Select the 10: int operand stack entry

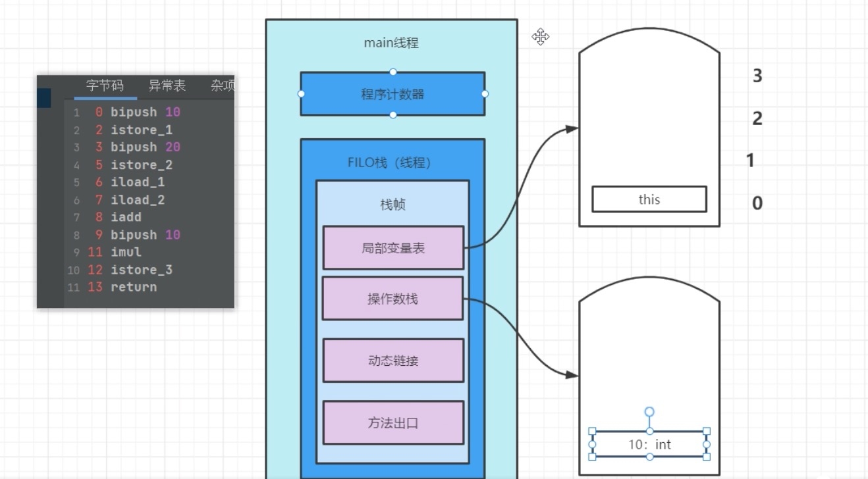coord(649,445)
